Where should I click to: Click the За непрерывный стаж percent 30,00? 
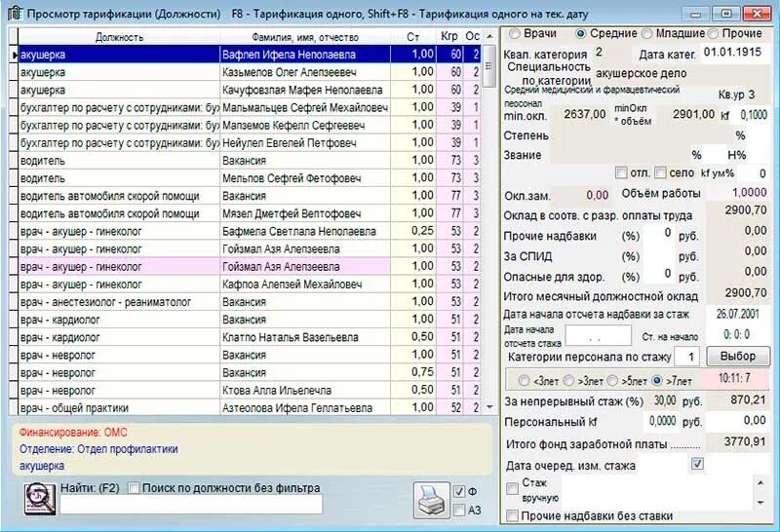664,400
